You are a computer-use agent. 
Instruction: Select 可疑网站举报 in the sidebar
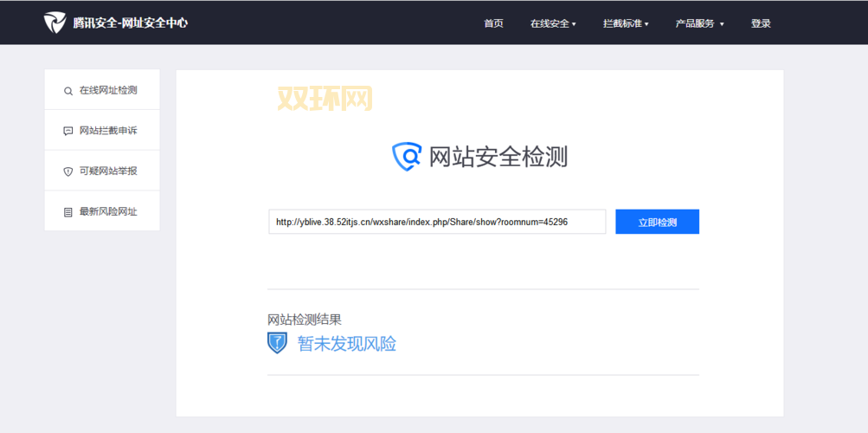pyautogui.click(x=102, y=171)
